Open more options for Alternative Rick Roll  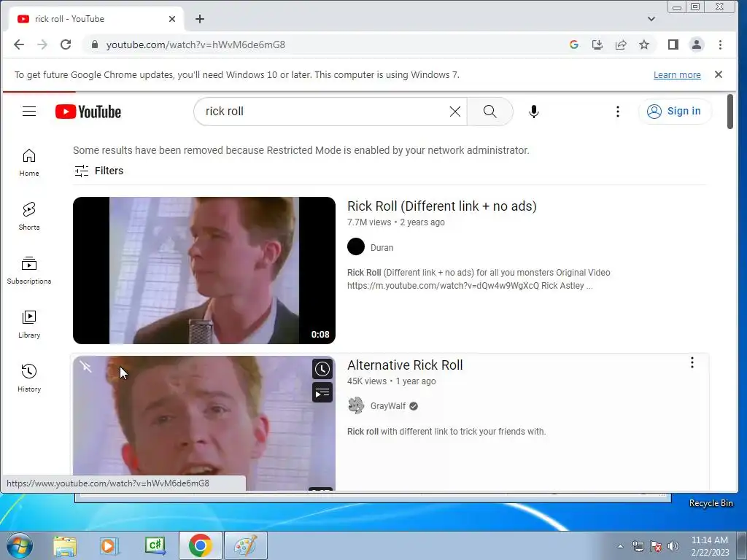[x=692, y=363]
